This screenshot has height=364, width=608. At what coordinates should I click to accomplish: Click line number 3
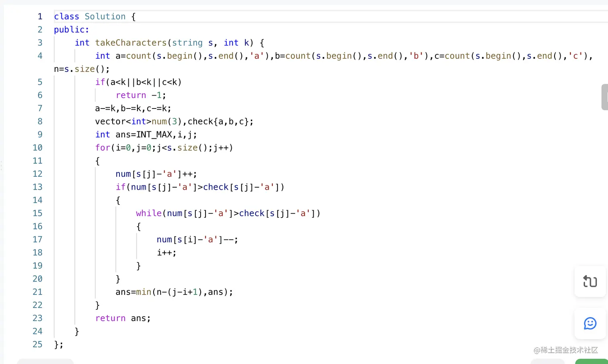40,43
